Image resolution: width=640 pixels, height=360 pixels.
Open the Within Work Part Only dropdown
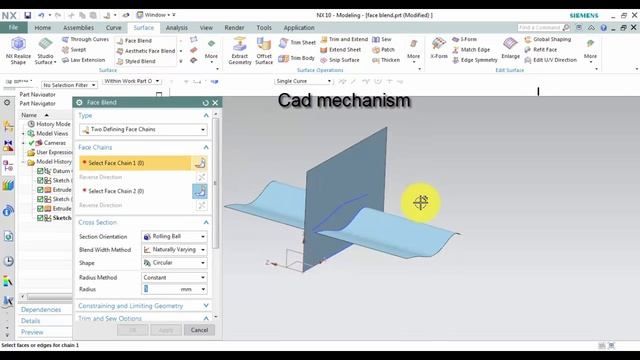[131, 81]
